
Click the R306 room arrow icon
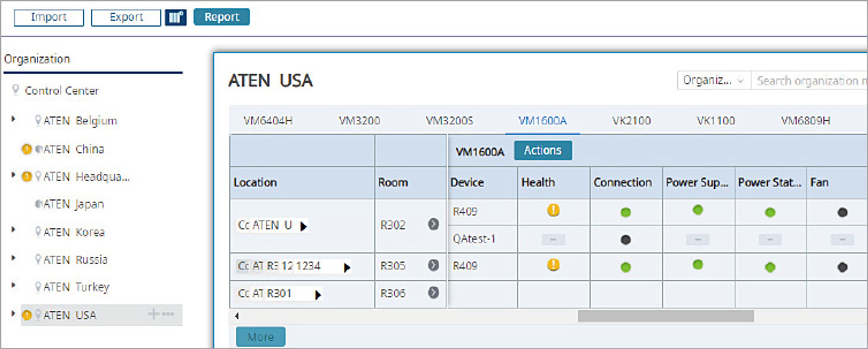pos(433,293)
